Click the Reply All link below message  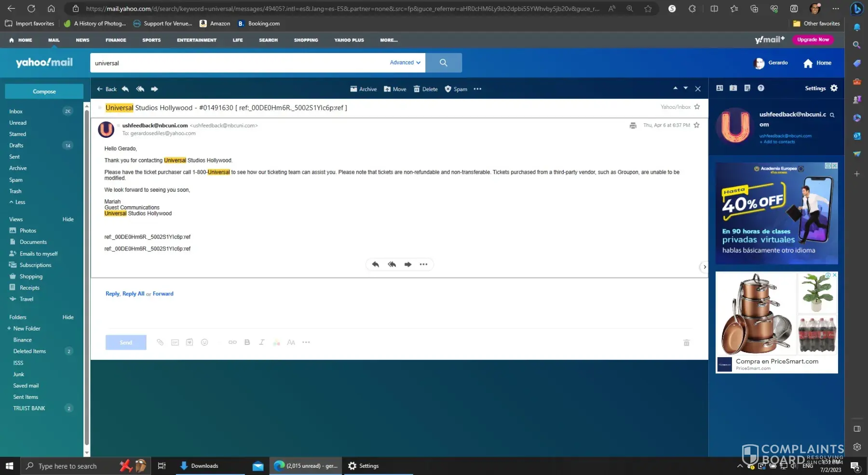tap(133, 294)
